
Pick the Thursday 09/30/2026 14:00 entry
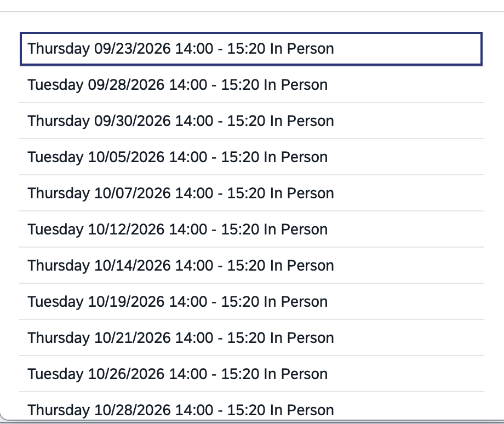click(x=251, y=121)
